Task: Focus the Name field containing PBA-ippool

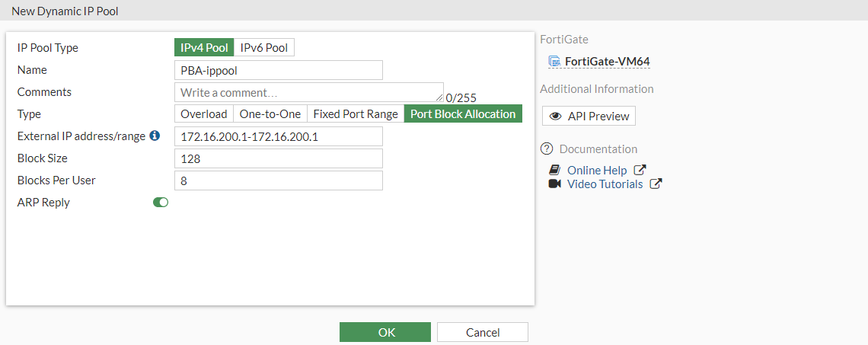Action: (x=278, y=70)
